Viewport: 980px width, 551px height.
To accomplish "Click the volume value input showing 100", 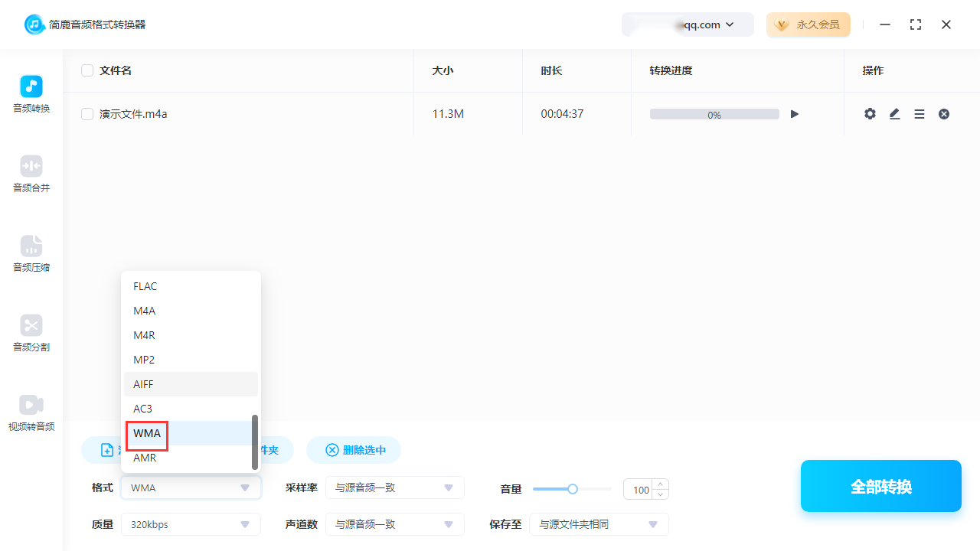I will click(640, 489).
